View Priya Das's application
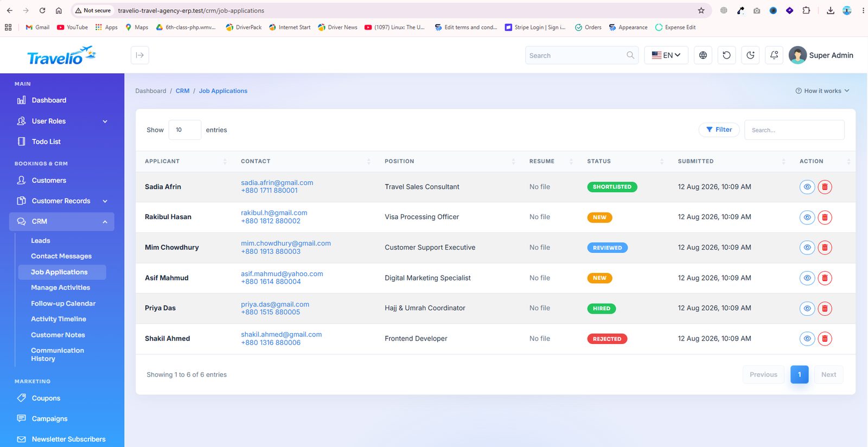868x447 pixels. (x=807, y=308)
